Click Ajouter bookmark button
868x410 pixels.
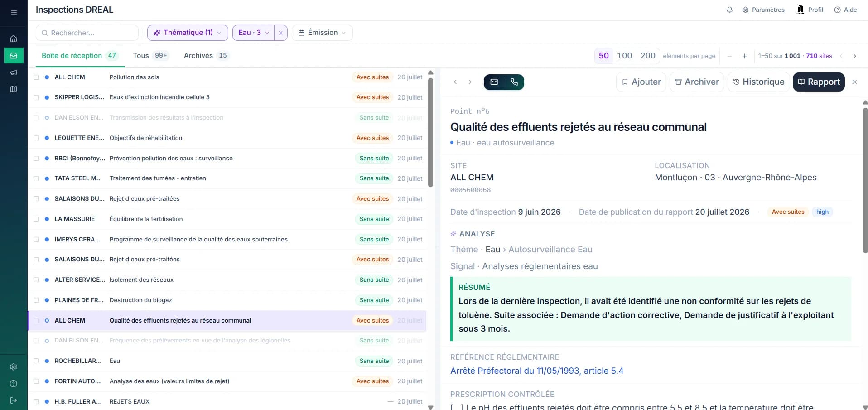pyautogui.click(x=641, y=82)
